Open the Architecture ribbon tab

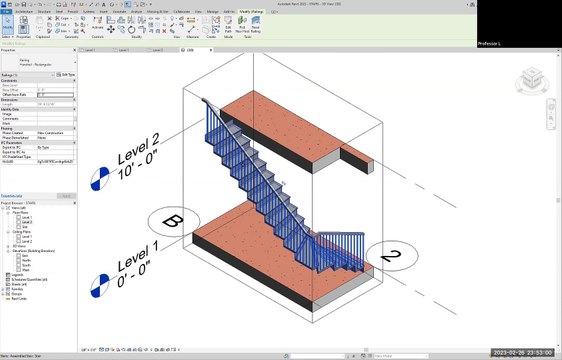24,11
